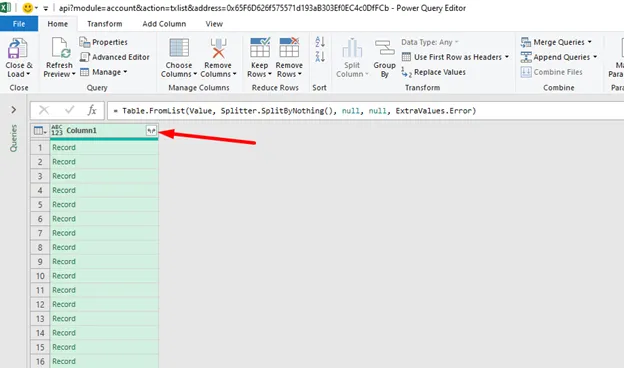This screenshot has height=368, width=624.
Task: Select row number 4
Action: pyautogui.click(x=40, y=190)
